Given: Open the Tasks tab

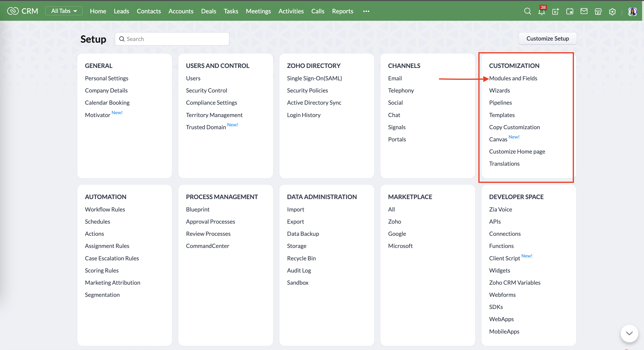Looking at the screenshot, I should (231, 11).
